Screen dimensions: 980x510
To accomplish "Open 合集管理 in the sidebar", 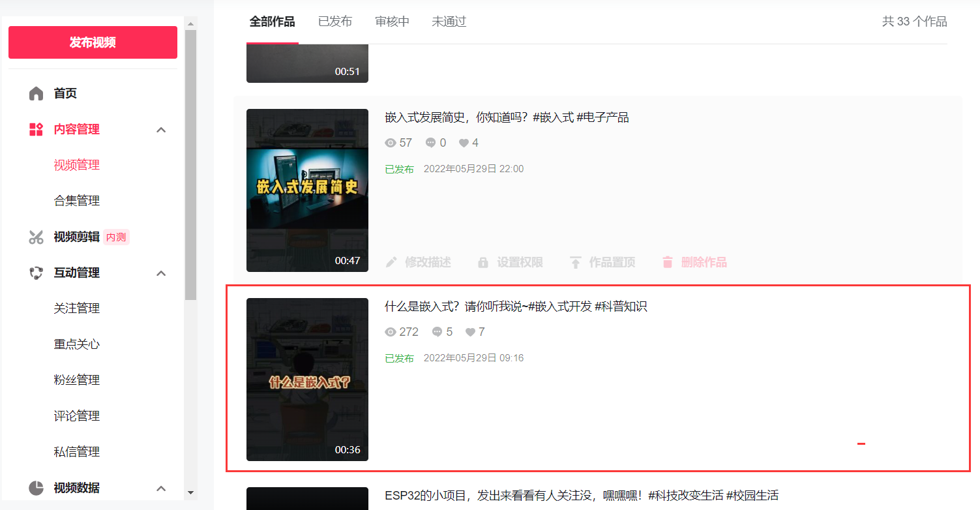I will click(x=77, y=201).
